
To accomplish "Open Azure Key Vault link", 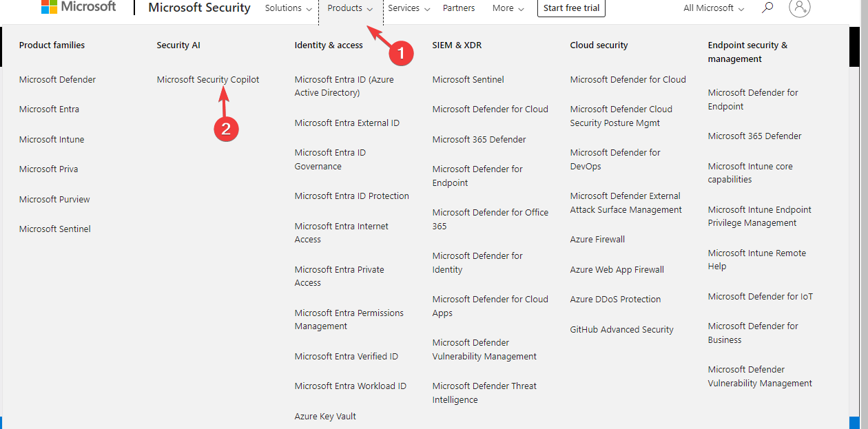I will coord(325,417).
